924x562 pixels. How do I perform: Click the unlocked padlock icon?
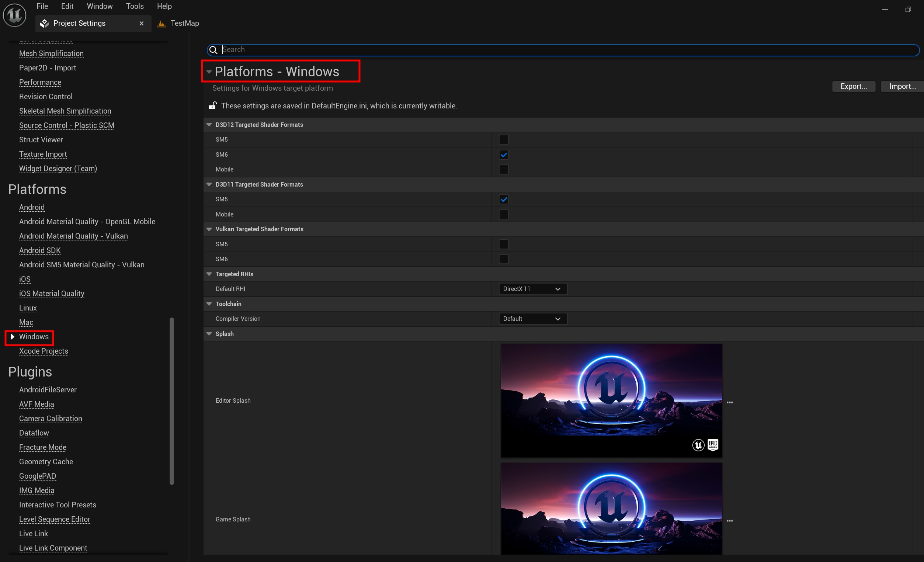pos(213,106)
